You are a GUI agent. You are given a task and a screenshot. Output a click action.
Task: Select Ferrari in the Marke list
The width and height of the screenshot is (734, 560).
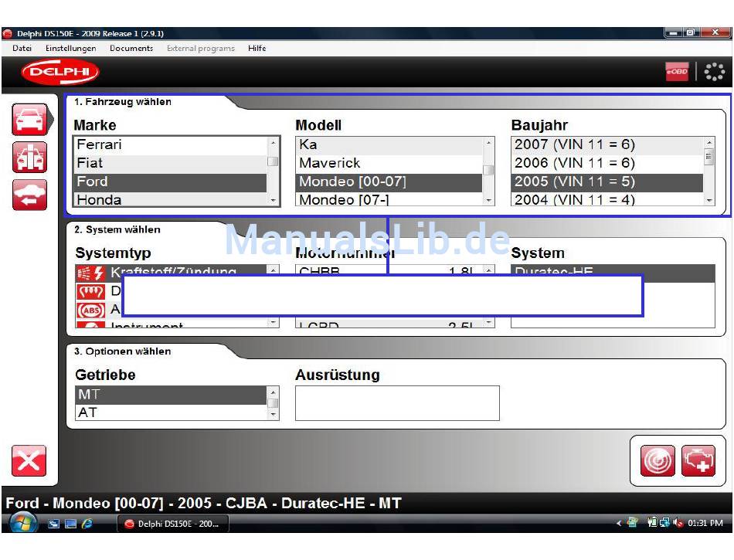[x=171, y=145]
